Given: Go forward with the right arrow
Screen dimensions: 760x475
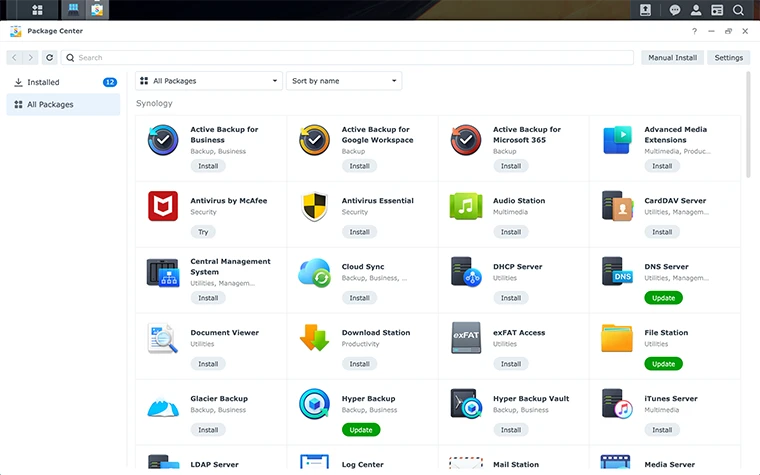Looking at the screenshot, I should (x=31, y=58).
